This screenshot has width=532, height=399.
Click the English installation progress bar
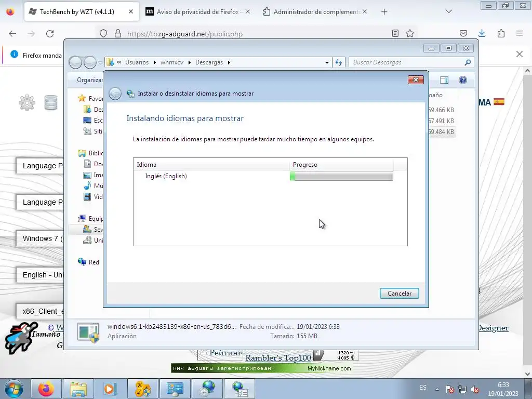[341, 176]
